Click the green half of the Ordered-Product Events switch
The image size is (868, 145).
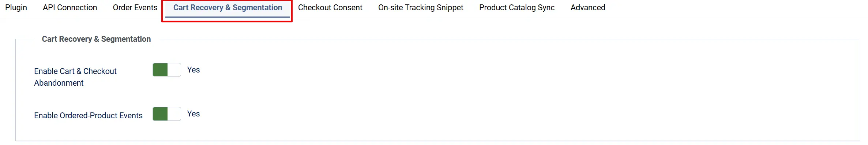point(160,114)
